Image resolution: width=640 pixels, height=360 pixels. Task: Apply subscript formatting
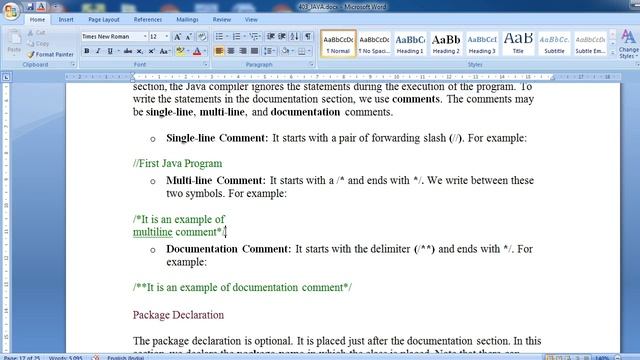(140, 51)
